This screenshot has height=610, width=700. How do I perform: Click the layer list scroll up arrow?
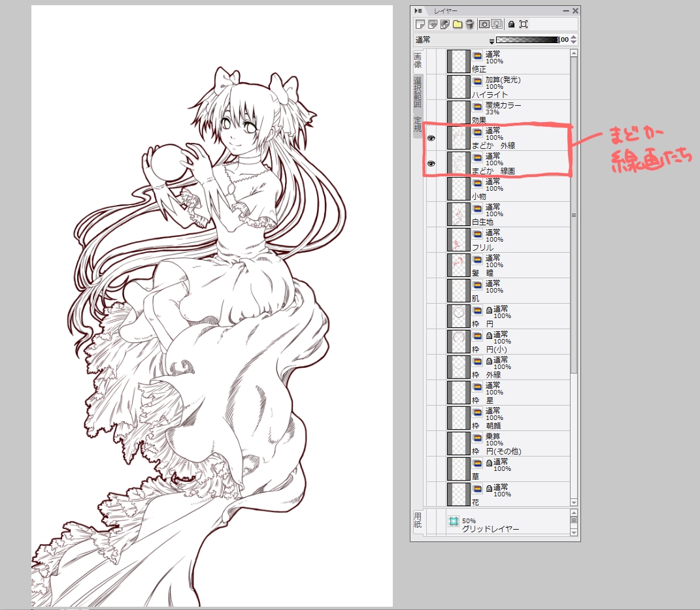[574, 53]
